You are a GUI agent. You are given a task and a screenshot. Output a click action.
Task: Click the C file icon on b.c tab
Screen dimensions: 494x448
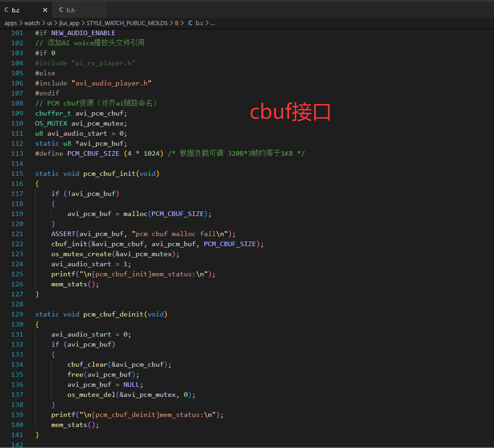[6, 10]
